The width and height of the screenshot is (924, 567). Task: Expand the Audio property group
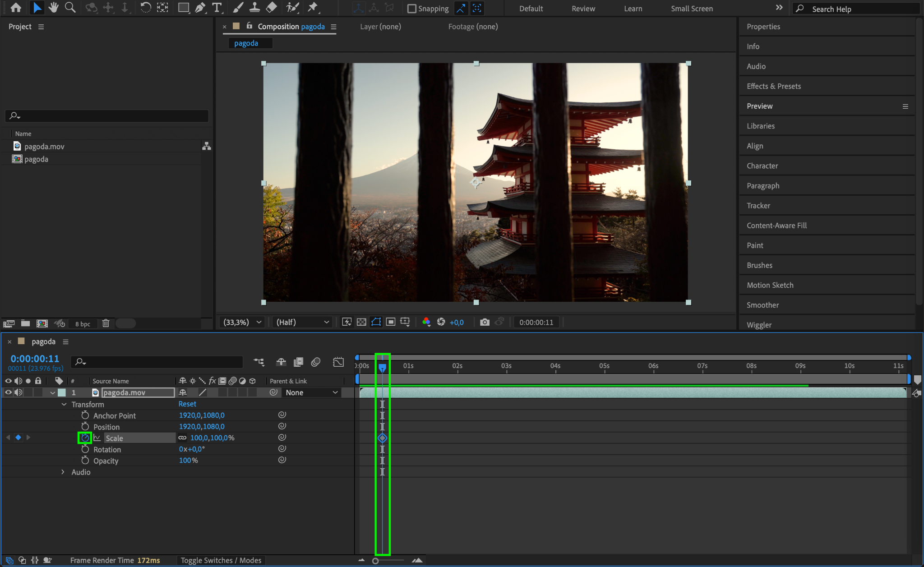point(63,472)
